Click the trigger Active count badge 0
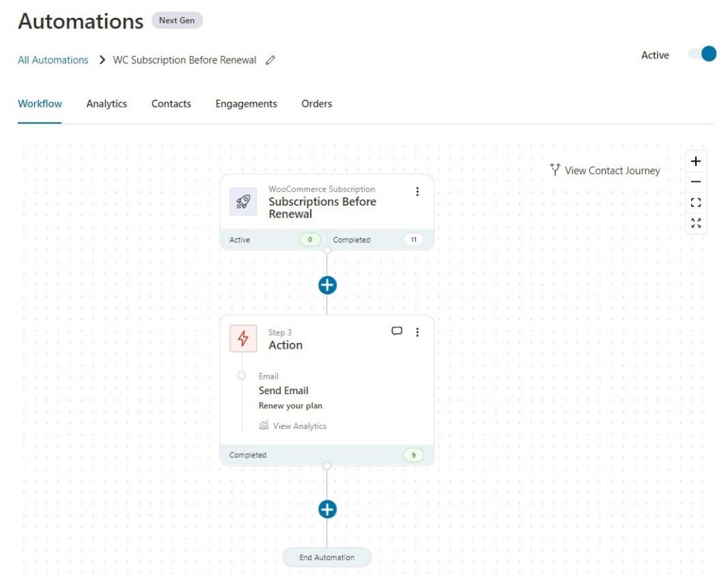The height and width of the screenshot is (582, 728). coord(310,240)
